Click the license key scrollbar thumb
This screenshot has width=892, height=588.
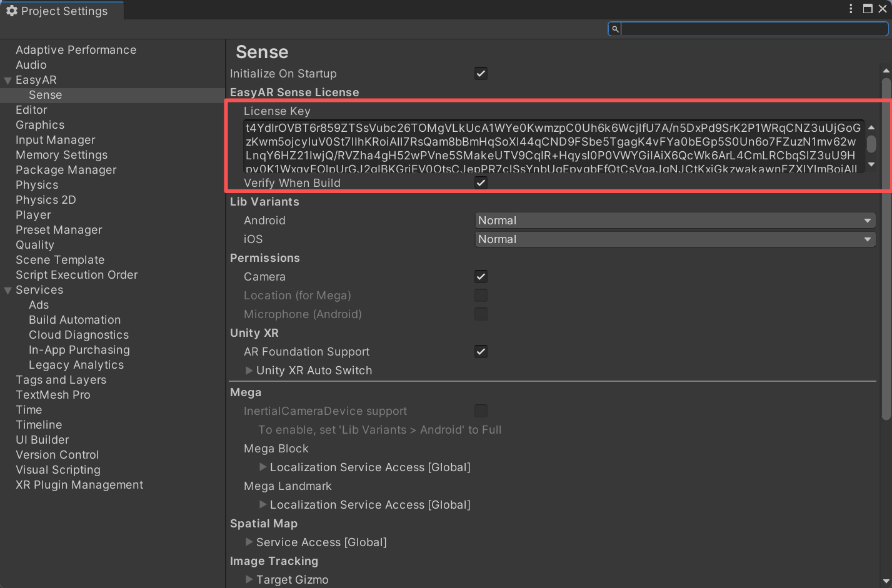point(871,144)
